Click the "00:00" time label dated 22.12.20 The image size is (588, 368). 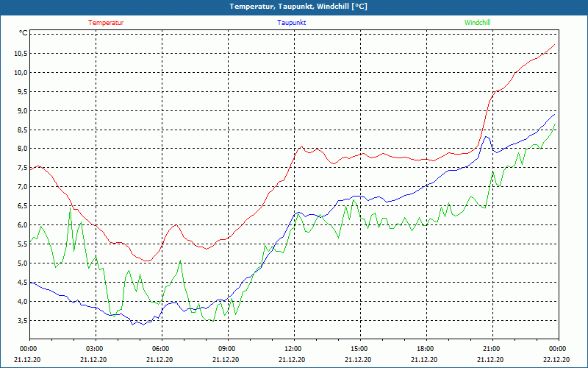[559, 349]
